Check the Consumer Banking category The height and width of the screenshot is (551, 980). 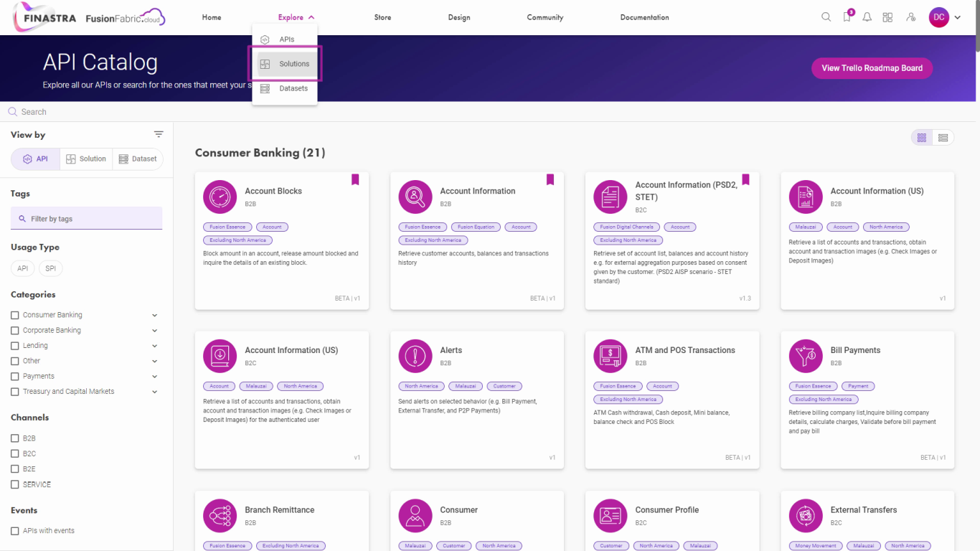tap(15, 315)
